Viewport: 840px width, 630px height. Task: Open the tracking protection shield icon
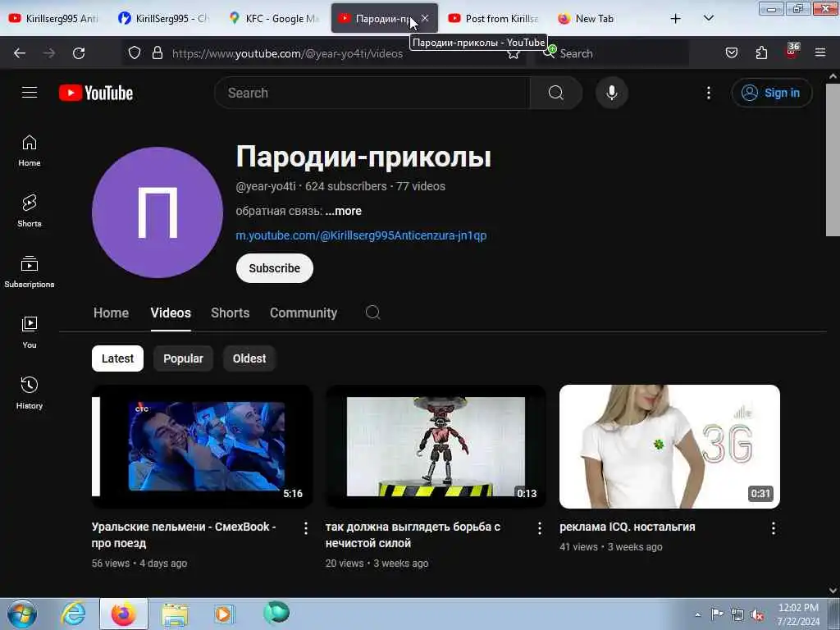pos(135,53)
